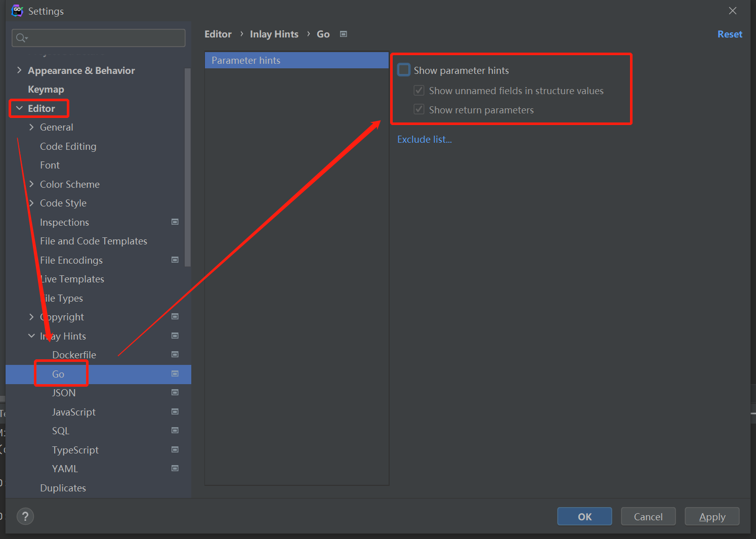Expand the General node arrow

click(31, 127)
